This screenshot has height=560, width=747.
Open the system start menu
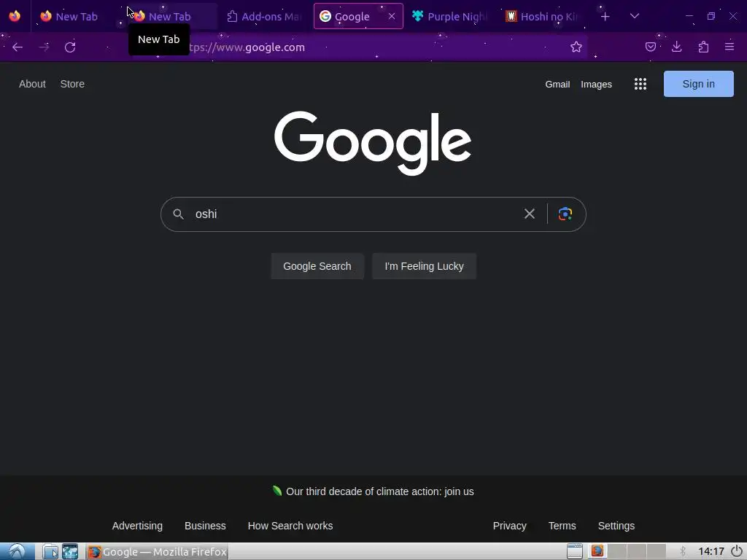[x=18, y=551]
